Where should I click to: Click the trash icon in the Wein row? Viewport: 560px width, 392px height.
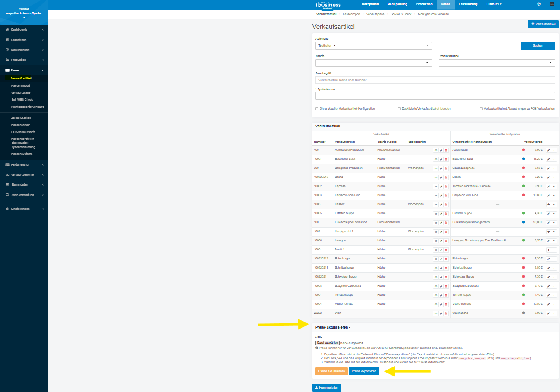pyautogui.click(x=446, y=313)
